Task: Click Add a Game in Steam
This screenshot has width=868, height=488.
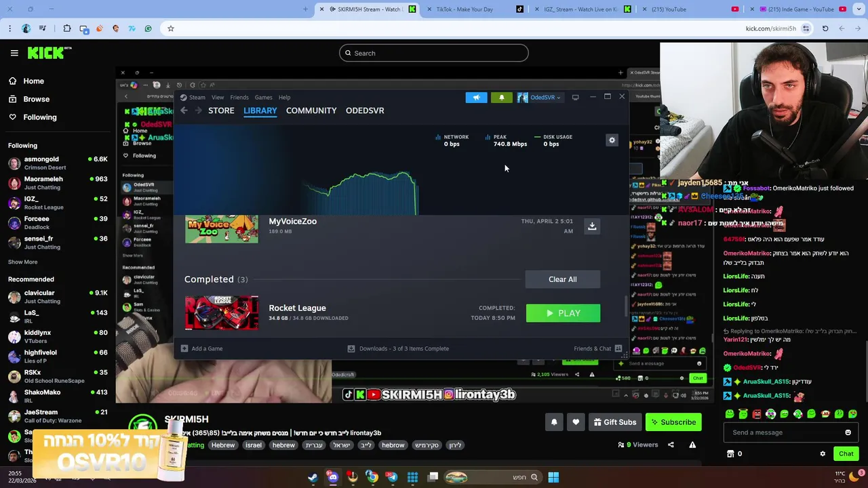Action: click(x=201, y=348)
